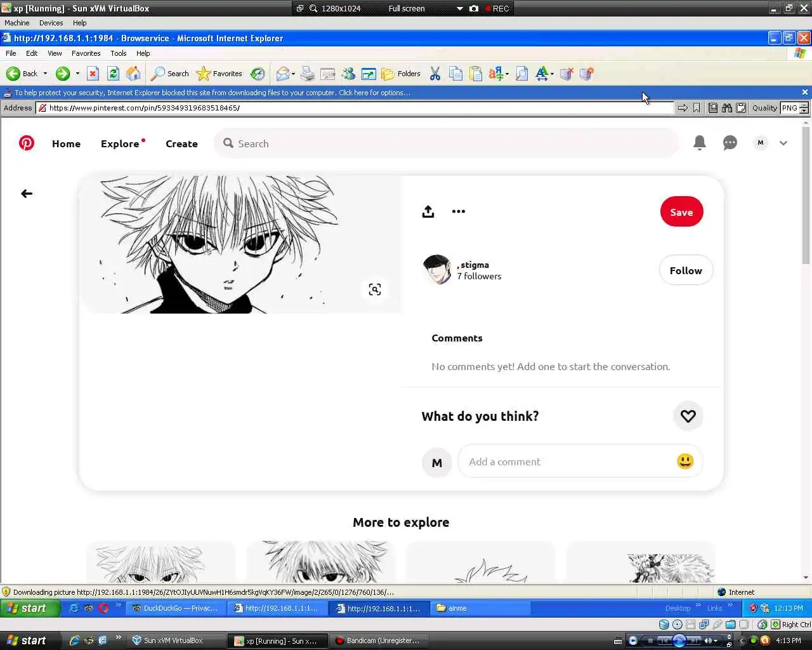The height and width of the screenshot is (650, 812).
Task: Click the binoculars icon beside Quality
Action: (727, 108)
